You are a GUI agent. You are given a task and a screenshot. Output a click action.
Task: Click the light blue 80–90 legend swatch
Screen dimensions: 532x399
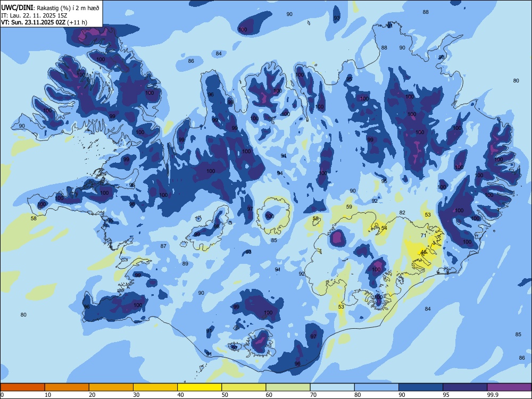point(377,387)
